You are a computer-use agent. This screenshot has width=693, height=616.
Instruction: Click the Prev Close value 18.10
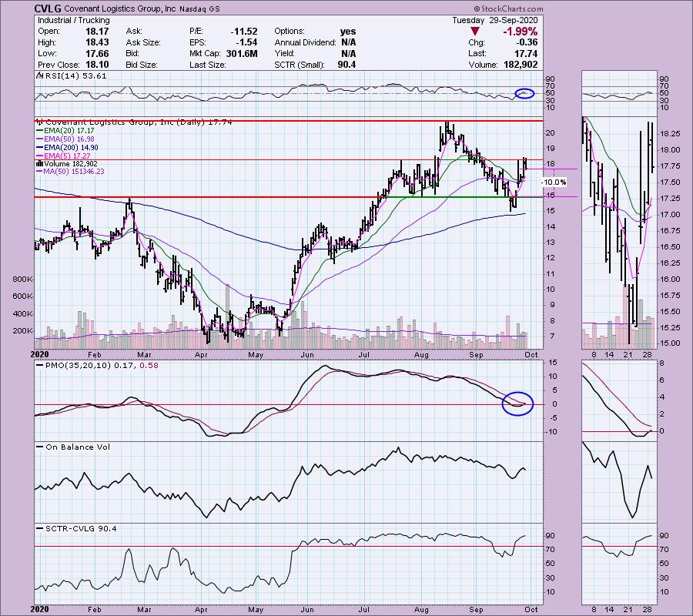(98, 65)
